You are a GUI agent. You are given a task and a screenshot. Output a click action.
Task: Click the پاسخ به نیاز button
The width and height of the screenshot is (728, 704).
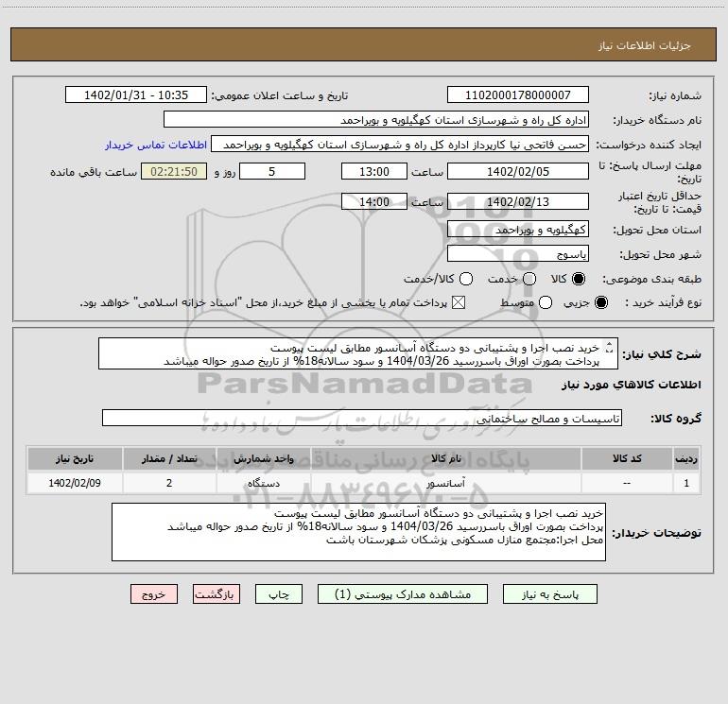tap(550, 594)
